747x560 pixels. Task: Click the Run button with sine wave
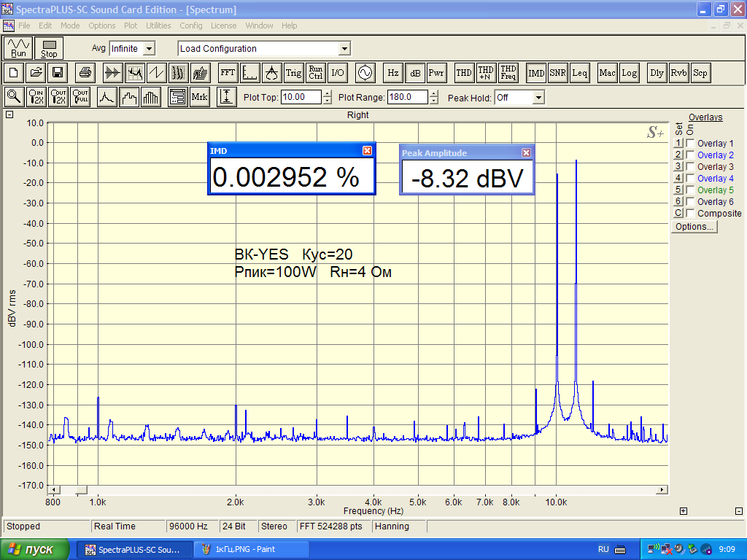click(18, 48)
